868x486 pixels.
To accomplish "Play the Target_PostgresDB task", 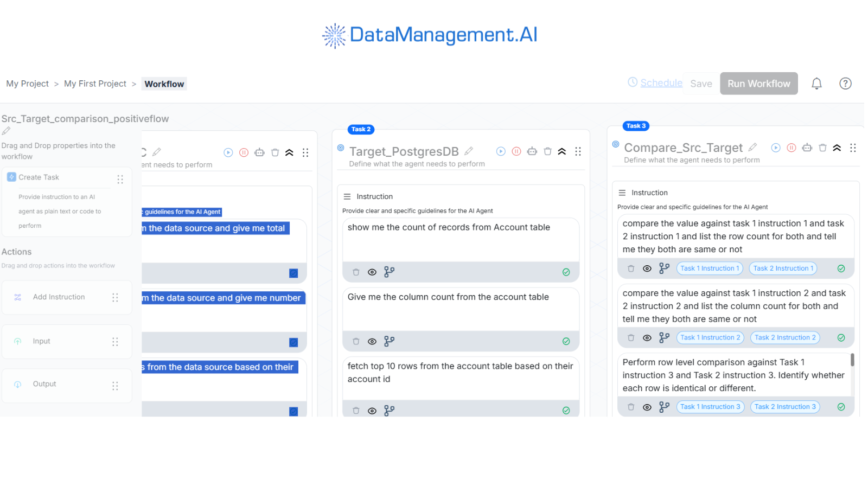I will [x=501, y=151].
